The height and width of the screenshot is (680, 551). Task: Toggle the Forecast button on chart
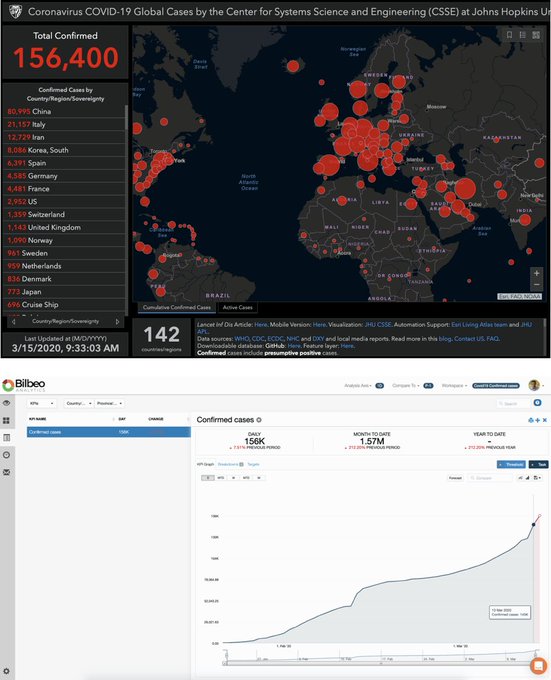455,478
